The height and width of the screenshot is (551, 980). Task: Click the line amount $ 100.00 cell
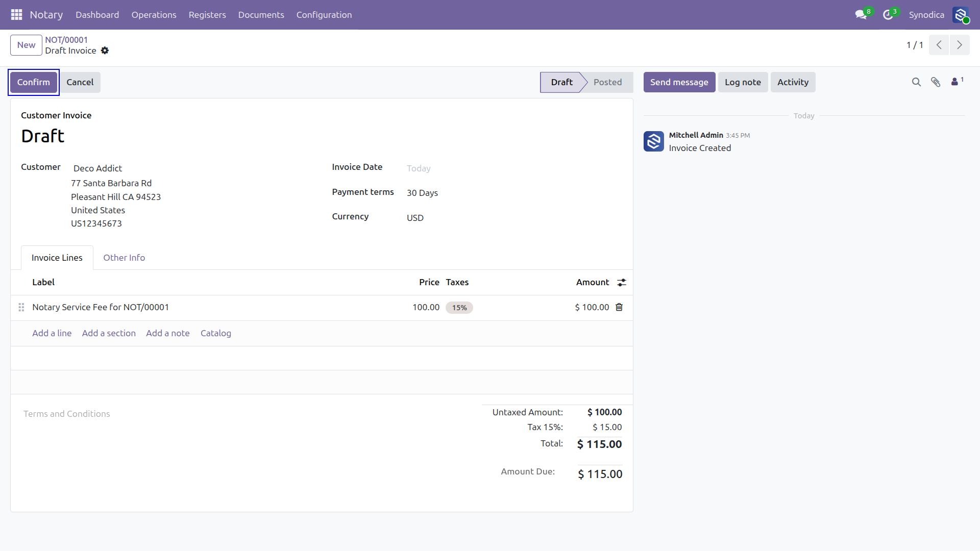pos(592,307)
